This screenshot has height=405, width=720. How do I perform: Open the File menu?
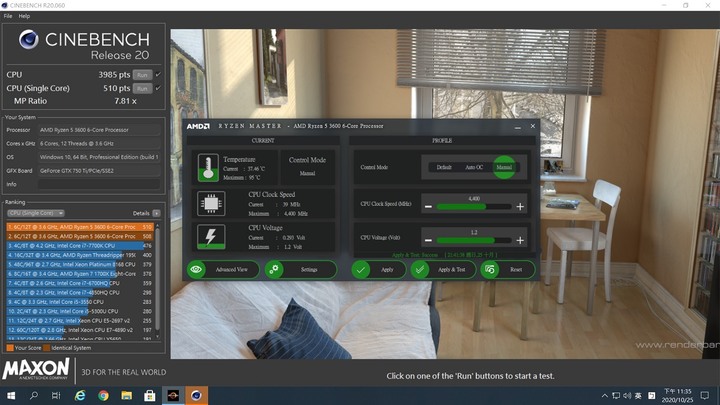[x=8, y=16]
